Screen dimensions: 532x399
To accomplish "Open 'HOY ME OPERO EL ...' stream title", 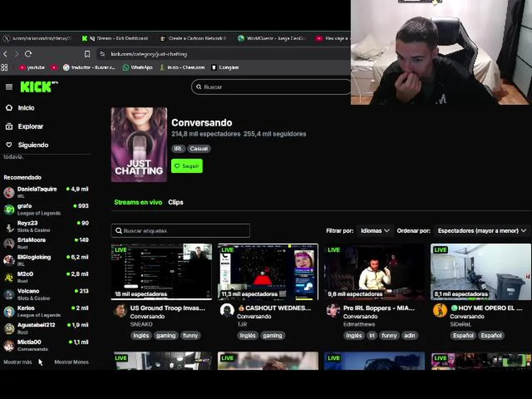I will [487, 308].
